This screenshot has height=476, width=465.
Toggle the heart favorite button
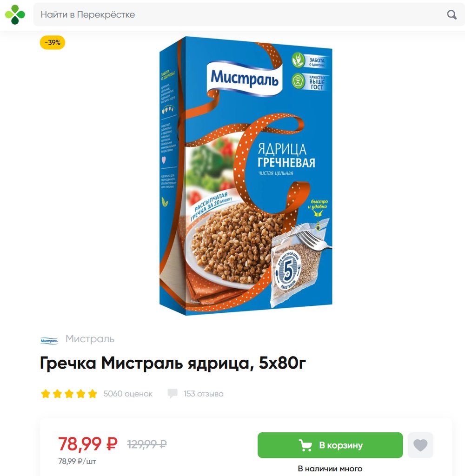pyautogui.click(x=420, y=445)
